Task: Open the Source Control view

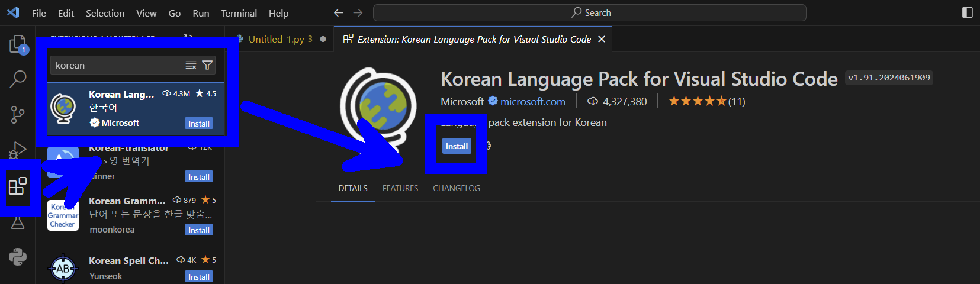Action: (18, 115)
